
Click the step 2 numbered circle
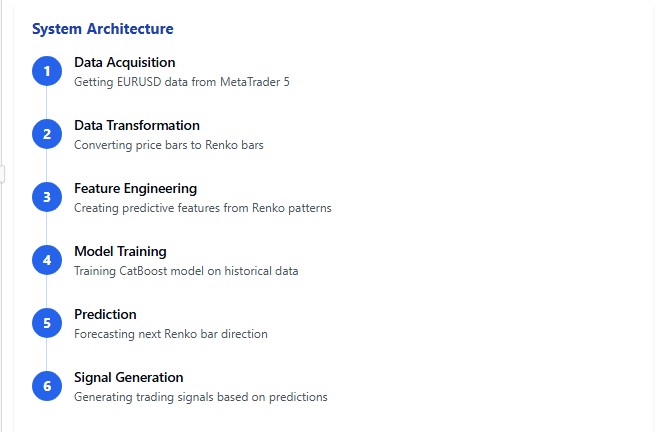pos(47,134)
